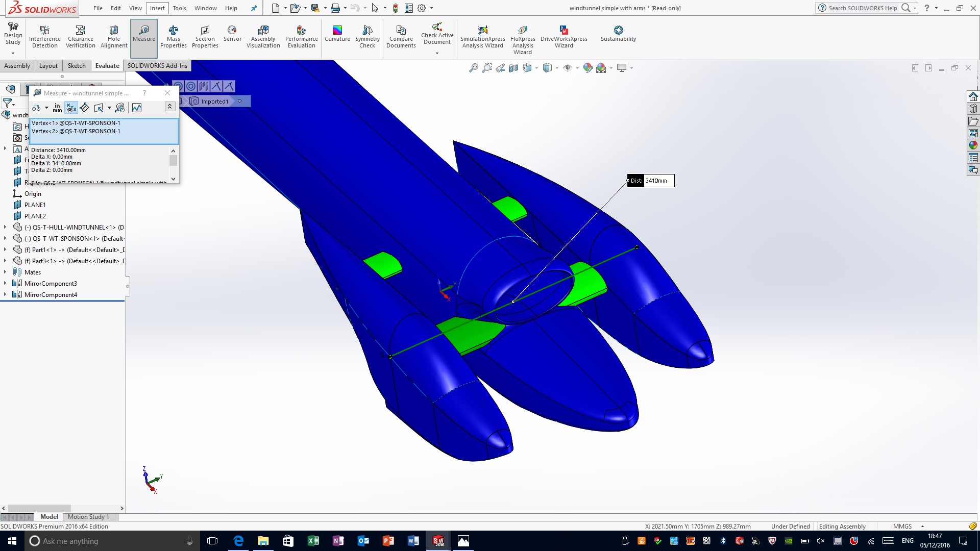Toggle Section View in the view toolbar

(x=513, y=68)
